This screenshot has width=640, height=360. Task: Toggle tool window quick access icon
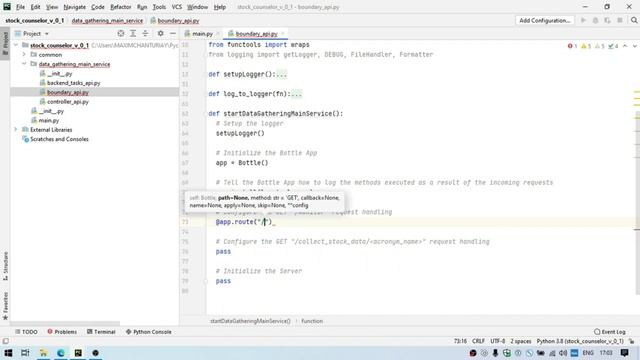[5, 341]
